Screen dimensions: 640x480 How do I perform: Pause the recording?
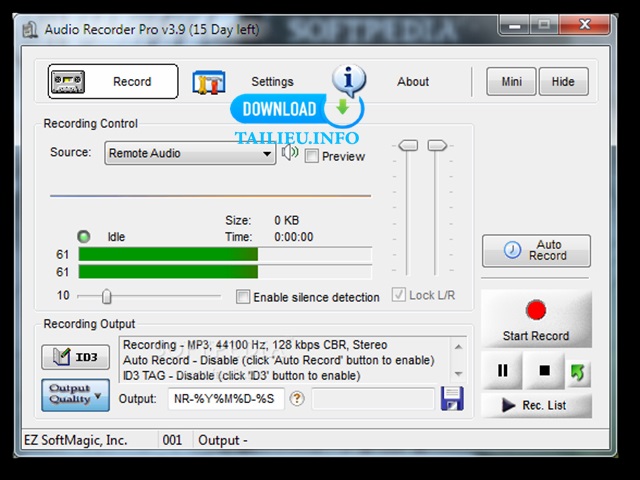pos(502,371)
